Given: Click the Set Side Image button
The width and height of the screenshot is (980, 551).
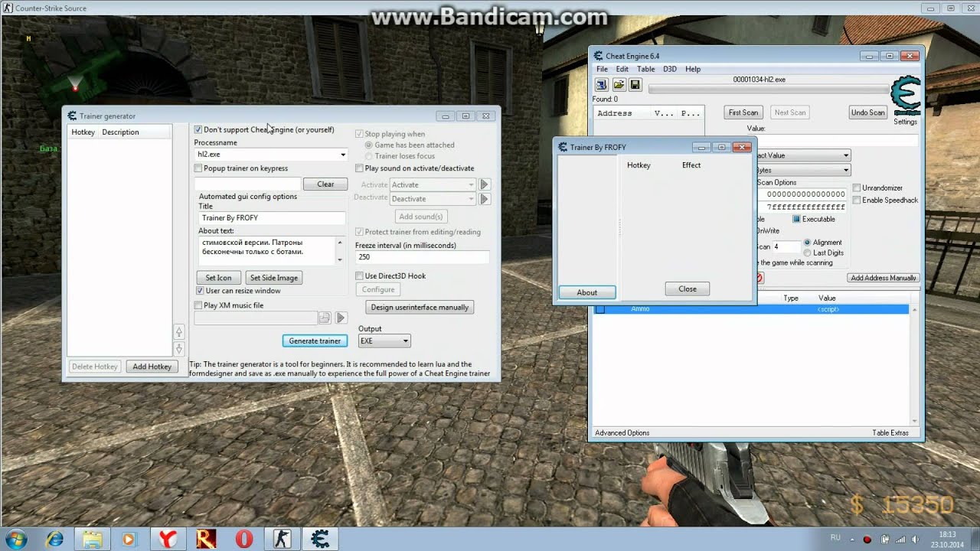Looking at the screenshot, I should tap(274, 278).
